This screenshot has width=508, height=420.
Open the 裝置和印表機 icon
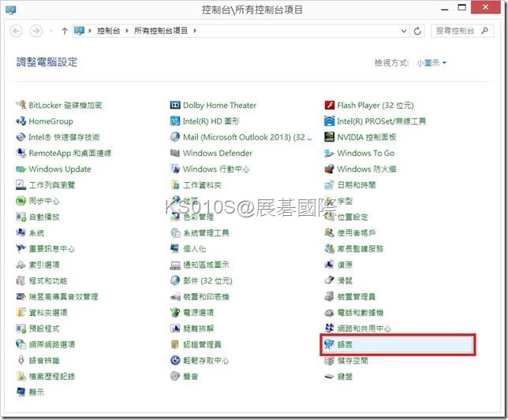click(x=175, y=296)
